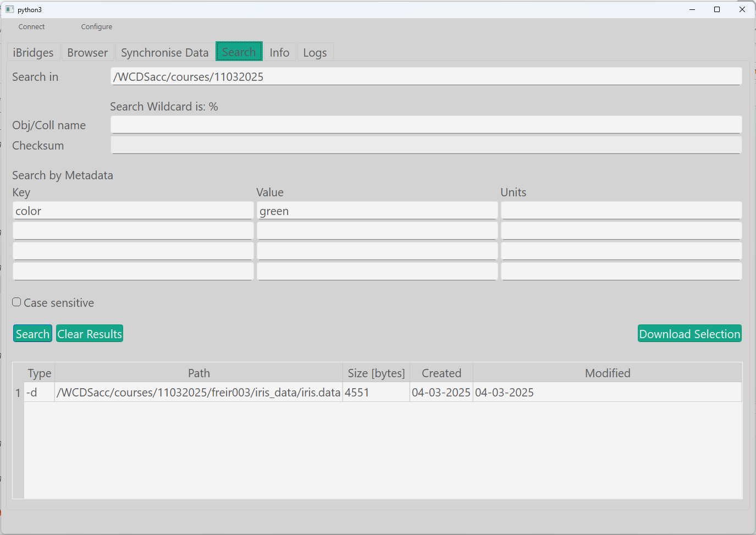Image resolution: width=756 pixels, height=535 pixels.
Task: Switch to the iBridges tab
Action: pos(33,52)
